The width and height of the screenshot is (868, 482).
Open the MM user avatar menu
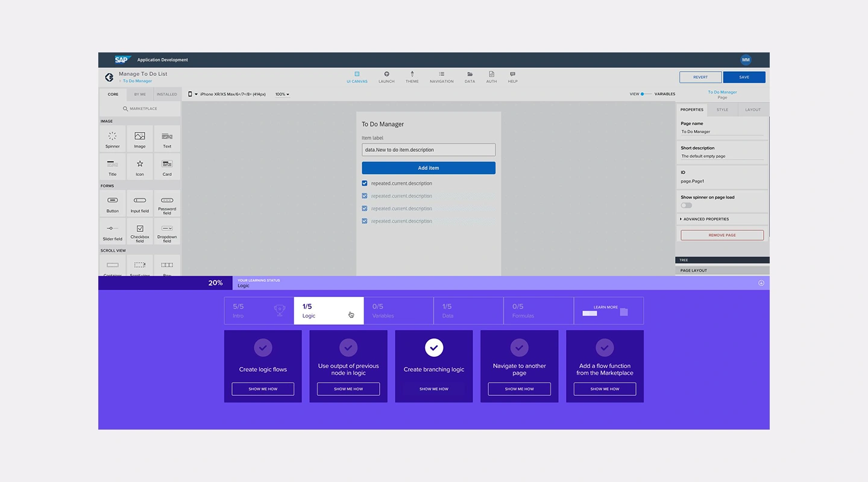(x=746, y=60)
